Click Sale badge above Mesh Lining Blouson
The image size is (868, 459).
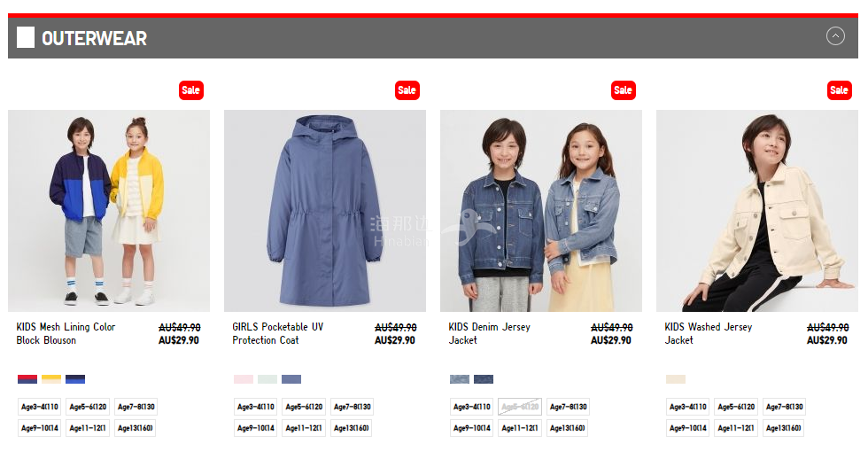point(191,90)
